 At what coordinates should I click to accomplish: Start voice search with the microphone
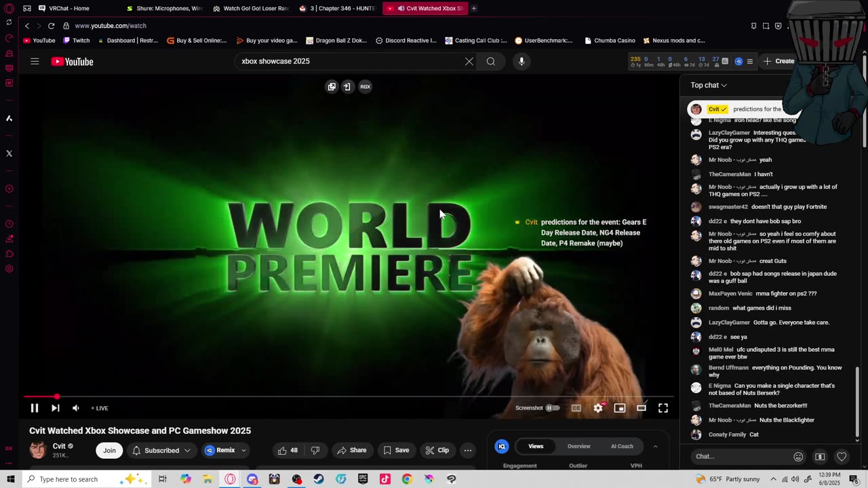tap(521, 62)
